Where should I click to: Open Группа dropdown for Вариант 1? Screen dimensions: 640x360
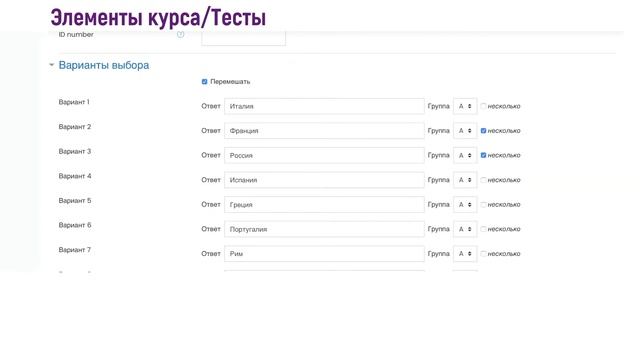click(465, 106)
